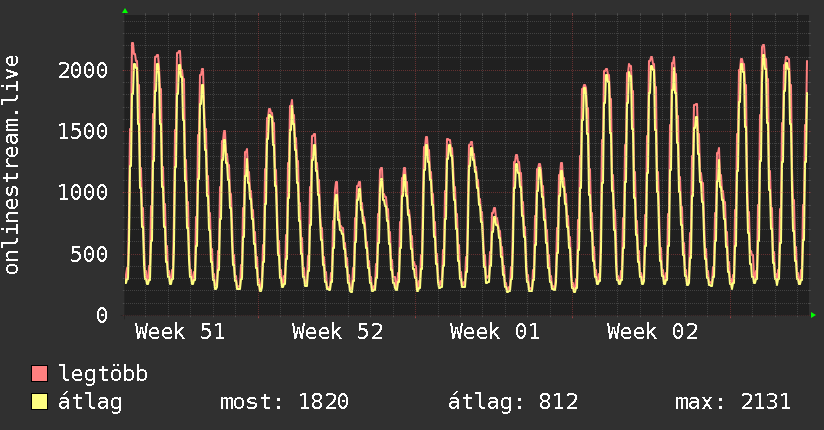Click the 2000 y-axis label
The image size is (824, 430).
[83, 70]
